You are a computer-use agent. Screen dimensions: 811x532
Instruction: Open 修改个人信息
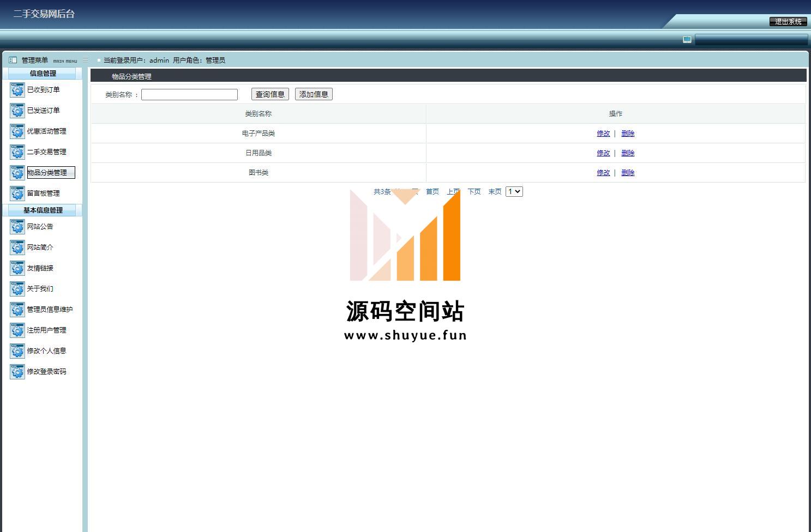click(47, 350)
